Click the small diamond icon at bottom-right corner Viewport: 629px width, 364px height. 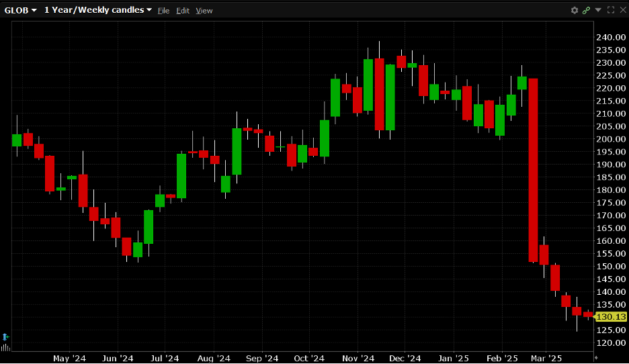tap(596, 359)
